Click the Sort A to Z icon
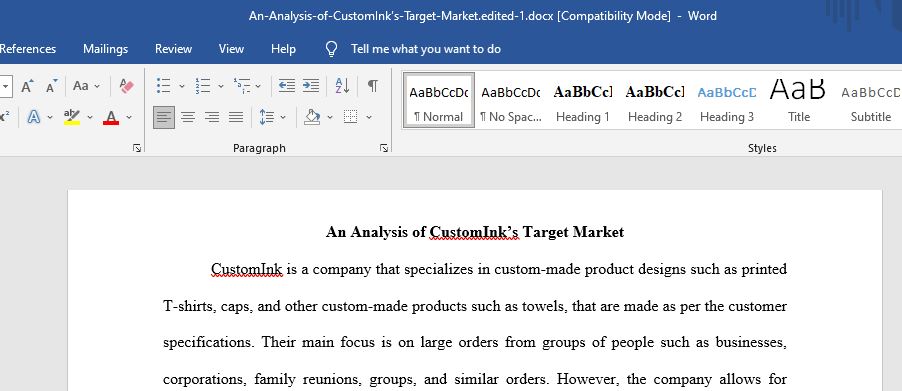 342,86
